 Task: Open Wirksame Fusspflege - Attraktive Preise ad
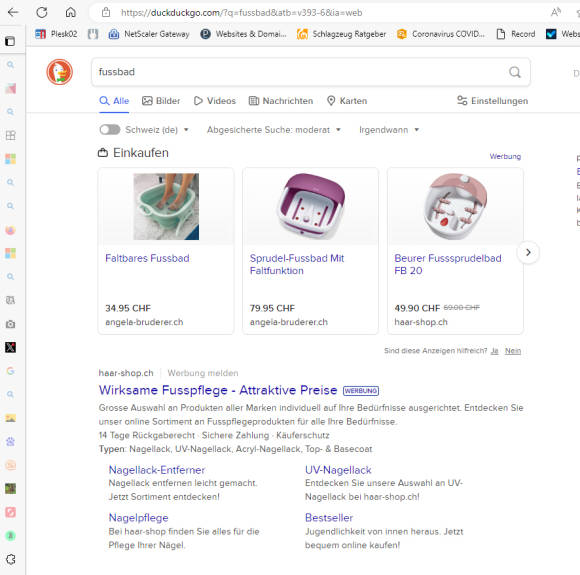pyautogui.click(x=218, y=390)
